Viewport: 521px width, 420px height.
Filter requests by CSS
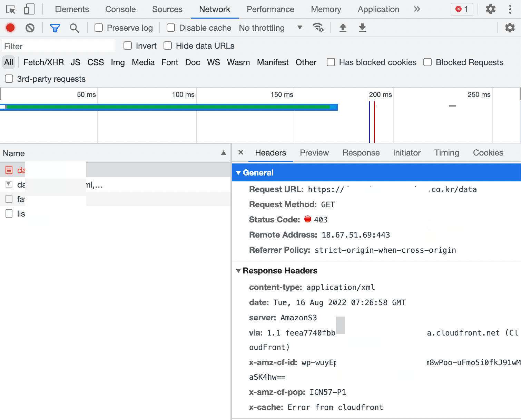click(96, 62)
